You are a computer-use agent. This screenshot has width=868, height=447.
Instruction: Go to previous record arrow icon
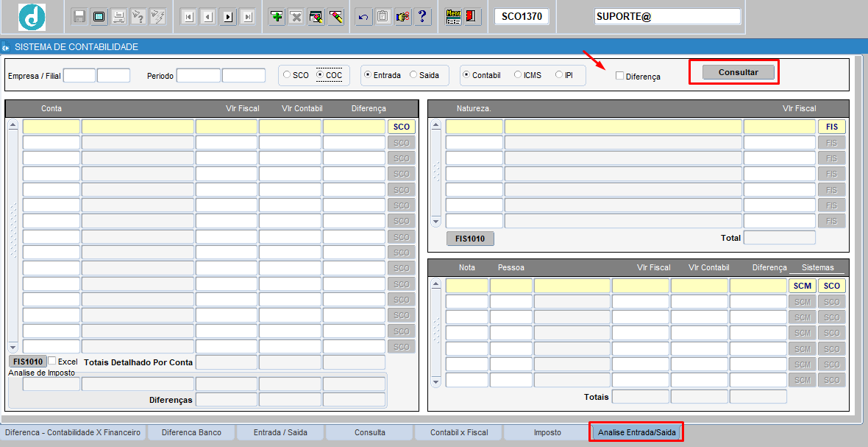pyautogui.click(x=208, y=17)
